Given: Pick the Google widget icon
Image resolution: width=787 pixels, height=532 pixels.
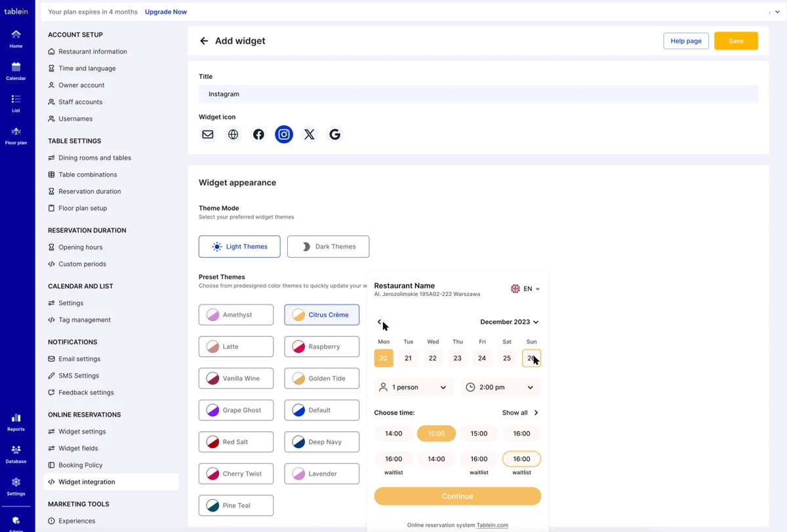Looking at the screenshot, I should pyautogui.click(x=334, y=134).
